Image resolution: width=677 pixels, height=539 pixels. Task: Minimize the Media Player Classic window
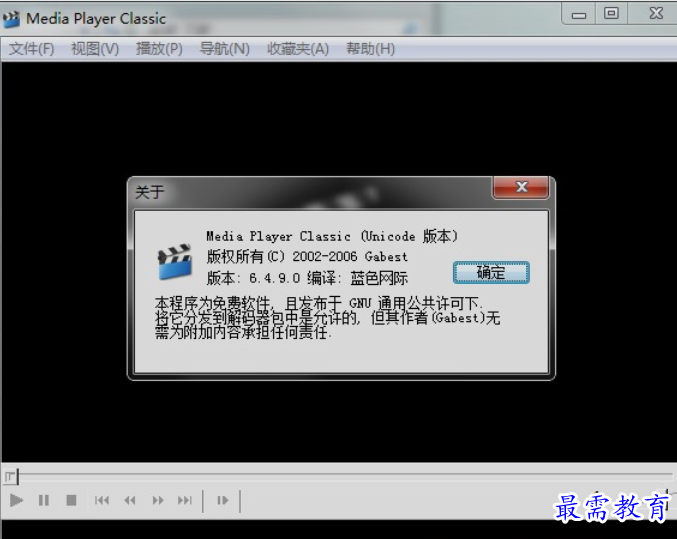coord(579,15)
